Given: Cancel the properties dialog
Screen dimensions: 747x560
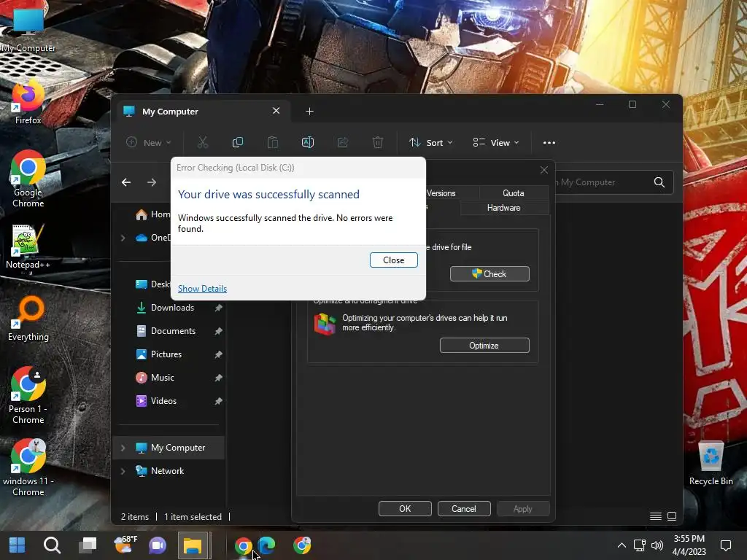Looking at the screenshot, I should pyautogui.click(x=463, y=508).
